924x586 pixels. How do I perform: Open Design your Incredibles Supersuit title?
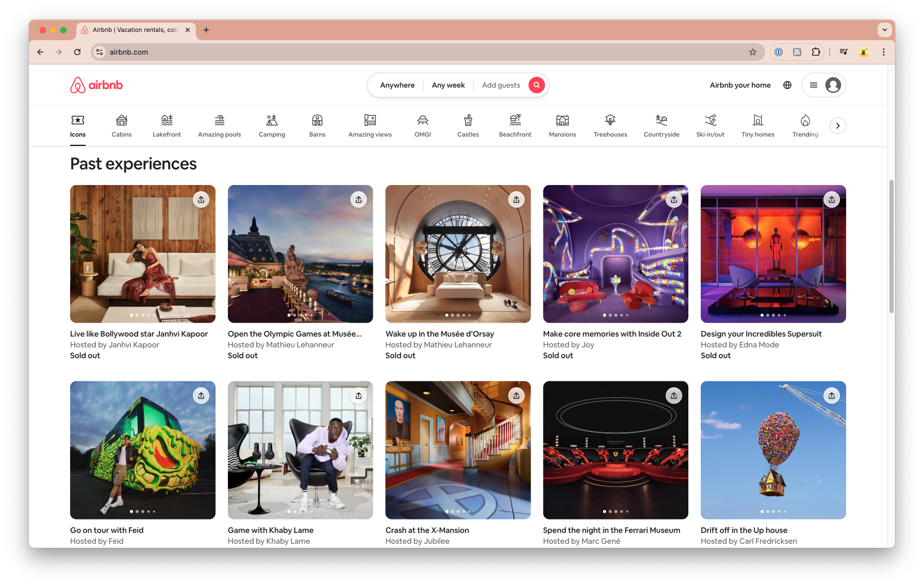click(761, 334)
